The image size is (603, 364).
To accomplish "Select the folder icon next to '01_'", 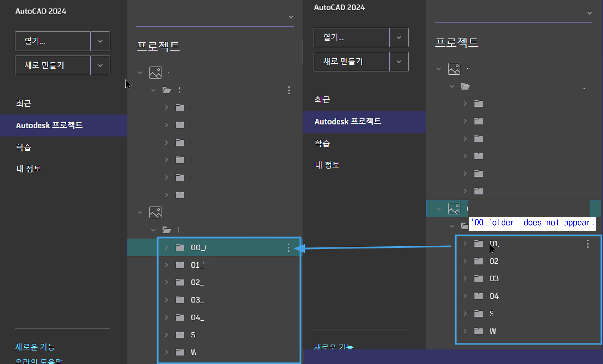I will pos(180,265).
